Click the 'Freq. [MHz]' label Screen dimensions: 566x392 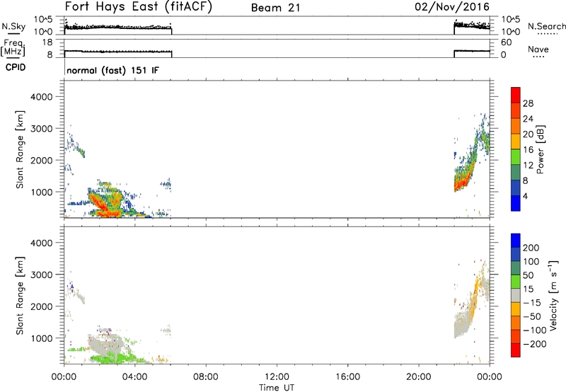pos(13,47)
